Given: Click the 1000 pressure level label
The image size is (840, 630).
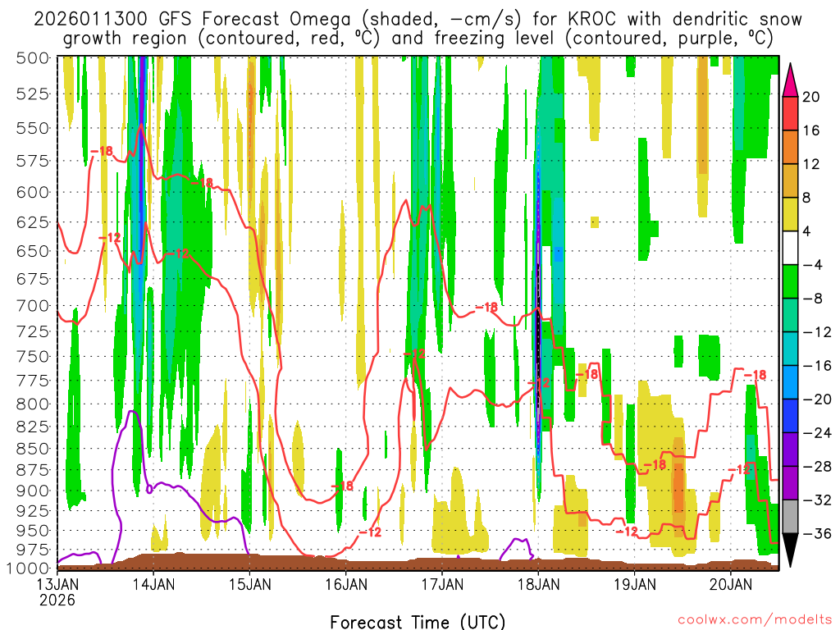Looking at the screenshot, I should [29, 568].
